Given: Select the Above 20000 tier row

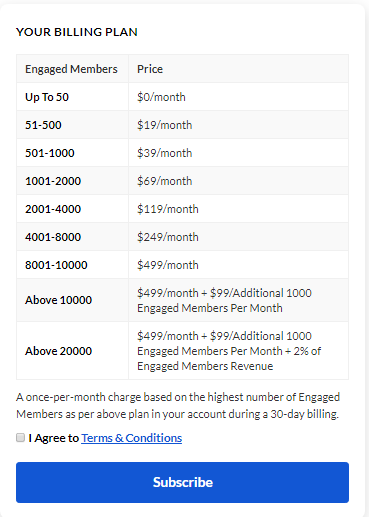Looking at the screenshot, I should point(182,351).
